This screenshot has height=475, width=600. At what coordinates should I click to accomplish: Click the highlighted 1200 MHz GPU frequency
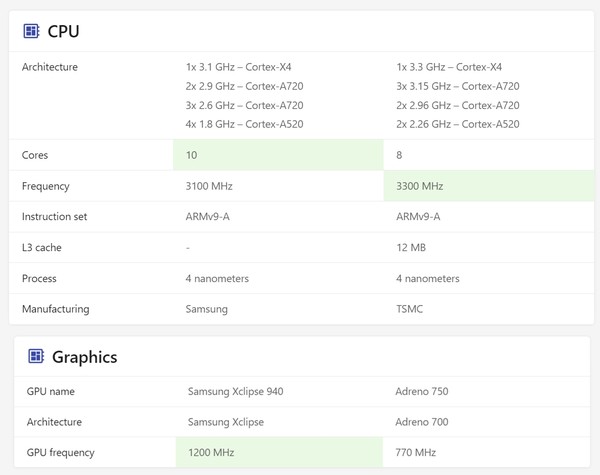[x=211, y=453]
